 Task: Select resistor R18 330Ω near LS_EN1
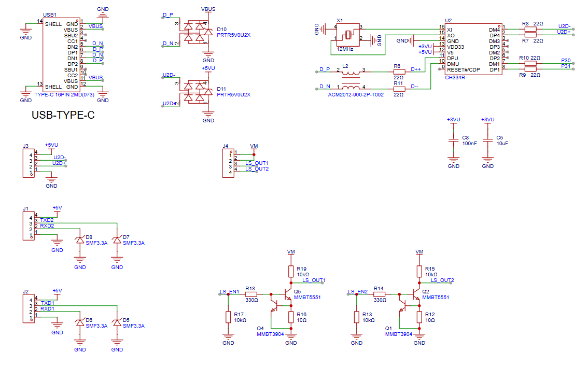pos(250,293)
